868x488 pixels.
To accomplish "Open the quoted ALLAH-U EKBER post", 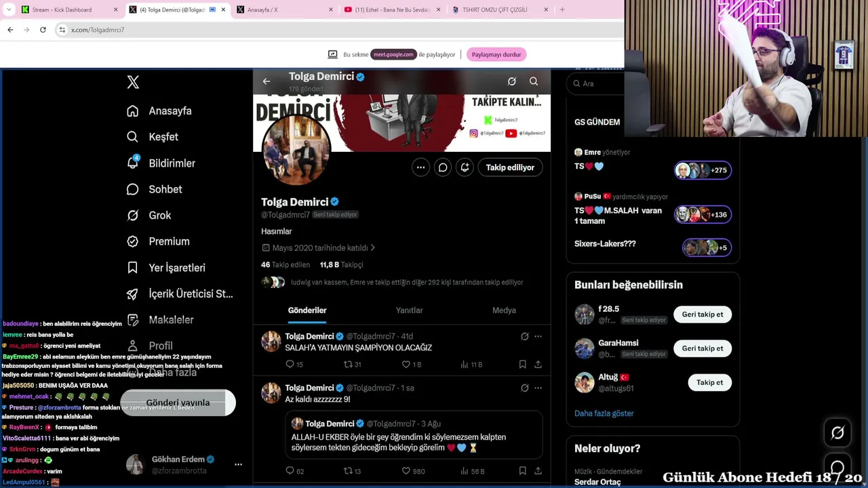I will pyautogui.click(x=414, y=435).
